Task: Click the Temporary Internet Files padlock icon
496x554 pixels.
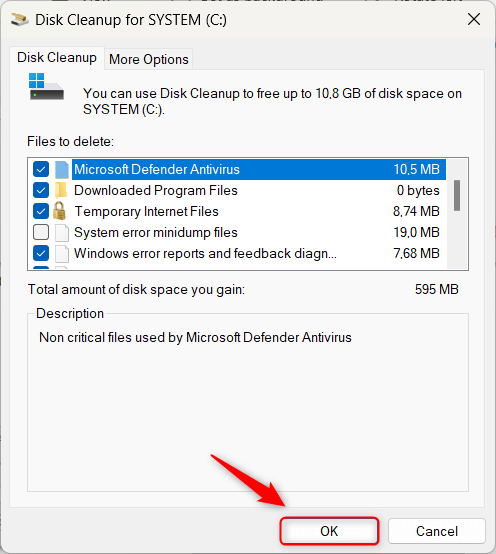Action: tap(59, 211)
